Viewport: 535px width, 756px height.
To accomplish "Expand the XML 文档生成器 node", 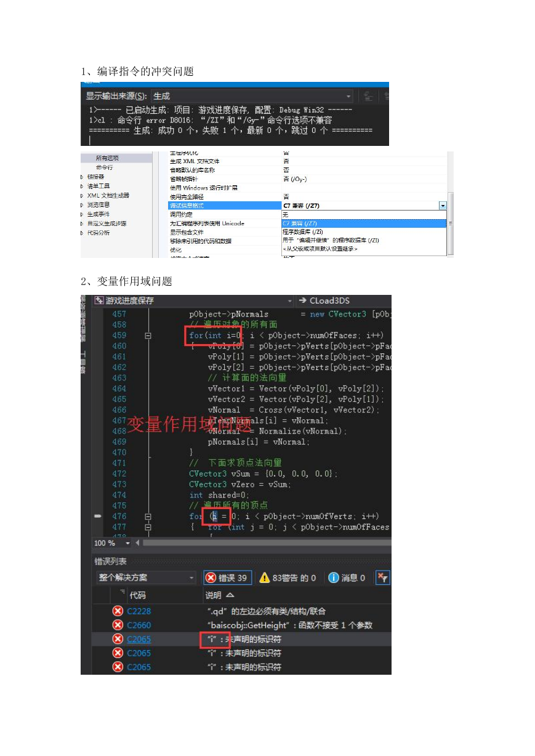I will [x=82, y=196].
